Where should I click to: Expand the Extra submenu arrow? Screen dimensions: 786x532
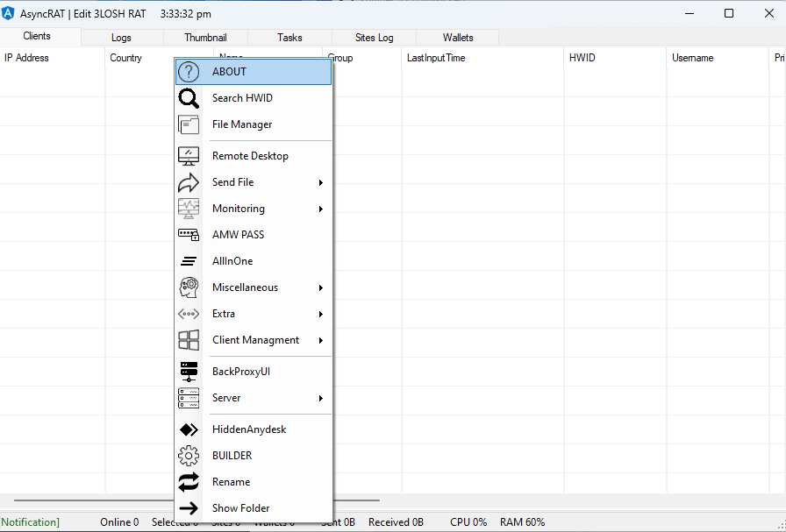click(321, 314)
